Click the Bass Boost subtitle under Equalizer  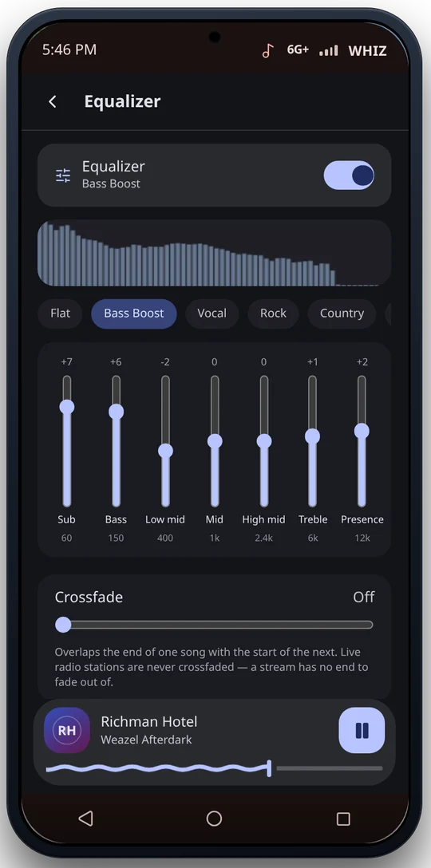point(112,183)
